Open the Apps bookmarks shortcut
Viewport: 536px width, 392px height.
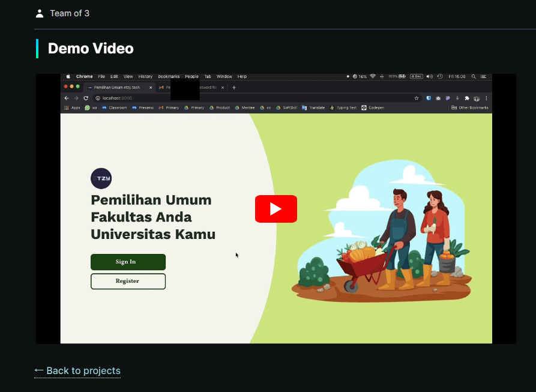click(x=72, y=107)
